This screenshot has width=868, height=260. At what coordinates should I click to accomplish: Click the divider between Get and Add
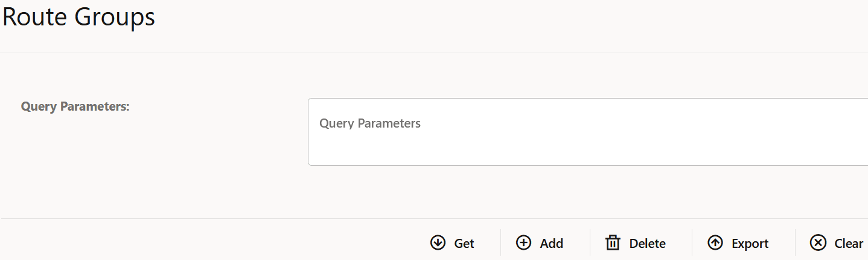(500, 242)
